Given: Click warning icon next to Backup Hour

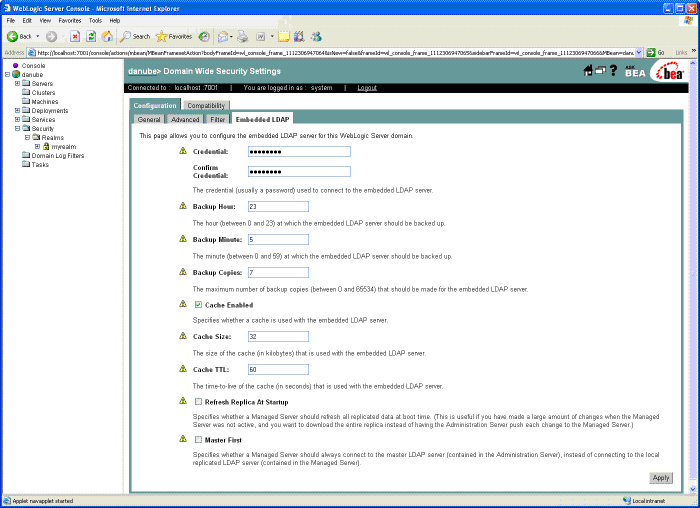Looking at the screenshot, I should click(x=183, y=206).
